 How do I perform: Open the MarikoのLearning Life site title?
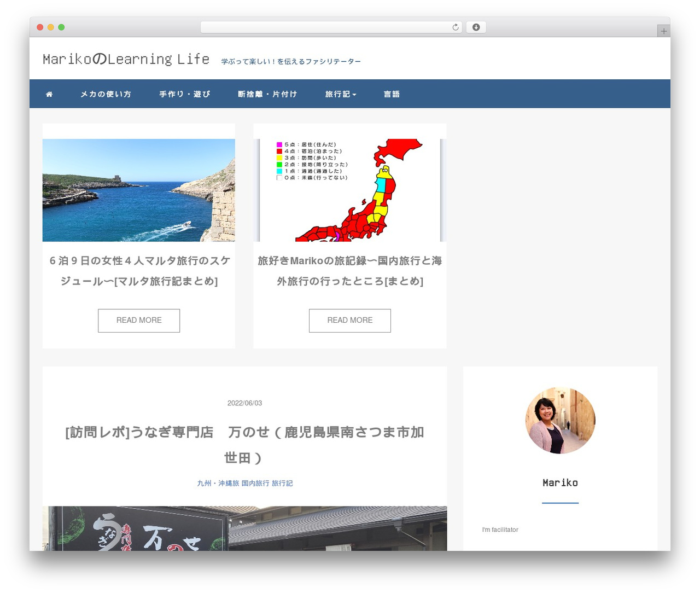coord(126,59)
